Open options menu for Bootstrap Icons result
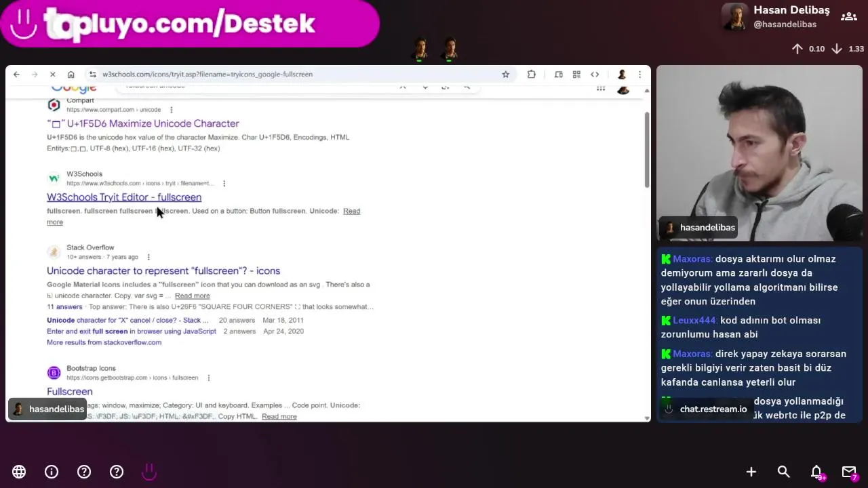The height and width of the screenshot is (488, 868). click(x=208, y=378)
